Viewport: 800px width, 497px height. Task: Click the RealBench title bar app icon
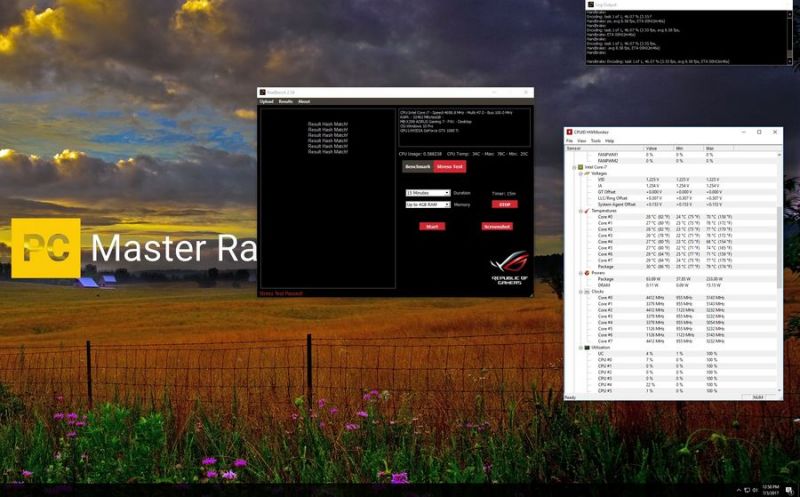263,92
